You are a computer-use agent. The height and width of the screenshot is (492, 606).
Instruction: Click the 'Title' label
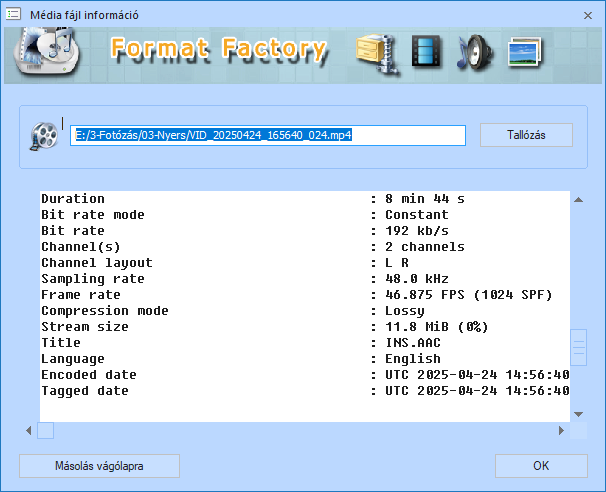pyautogui.click(x=61, y=342)
